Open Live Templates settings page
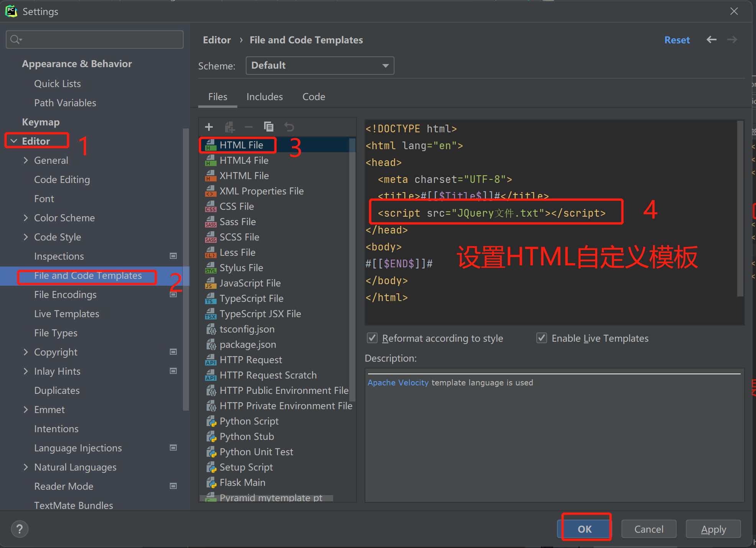Screen dimensions: 756x548 (67, 314)
